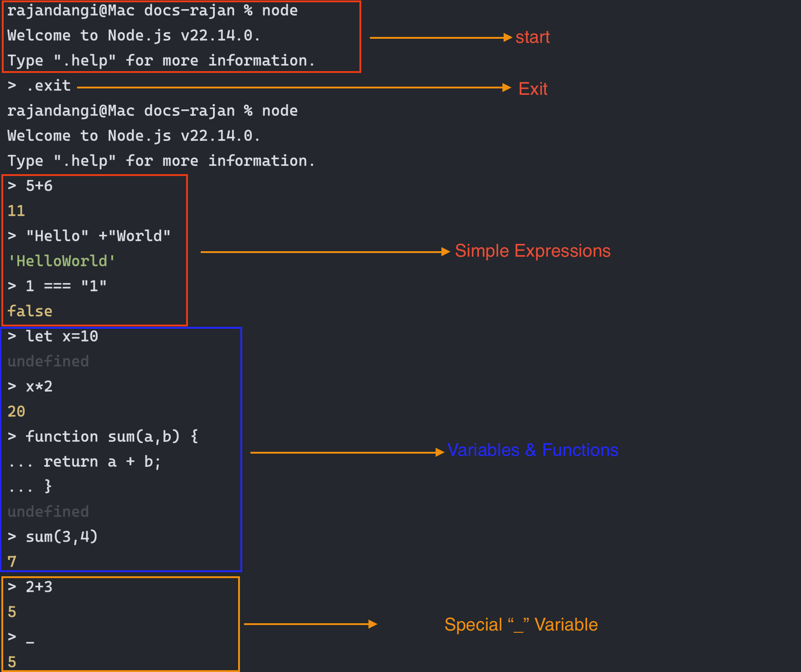Click the '> .exit' command line
The width and height of the screenshot is (801, 672).
(x=39, y=86)
